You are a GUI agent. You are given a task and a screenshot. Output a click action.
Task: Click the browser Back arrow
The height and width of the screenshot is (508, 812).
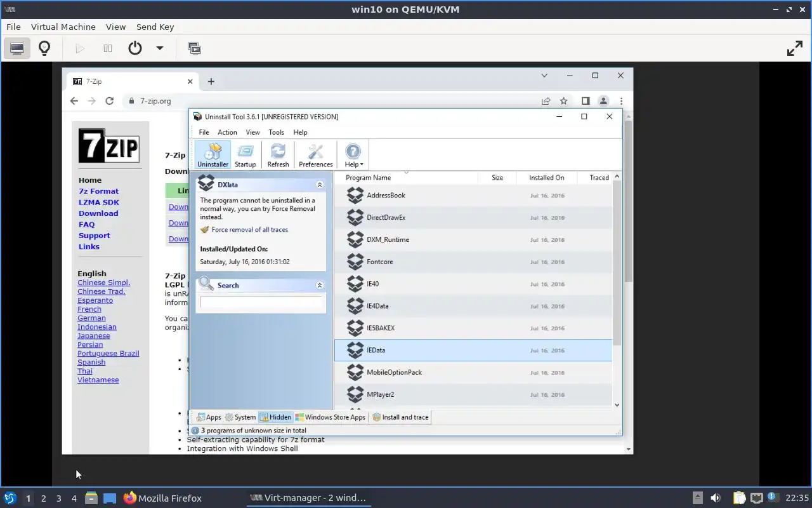coord(74,101)
